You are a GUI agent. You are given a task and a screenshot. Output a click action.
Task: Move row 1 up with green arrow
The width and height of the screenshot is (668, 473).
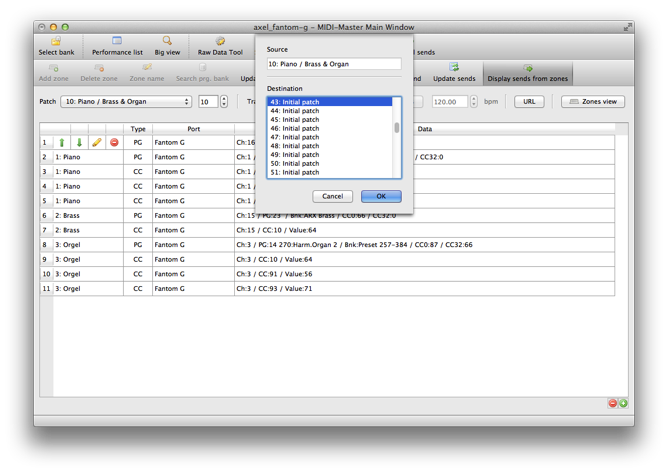click(62, 143)
